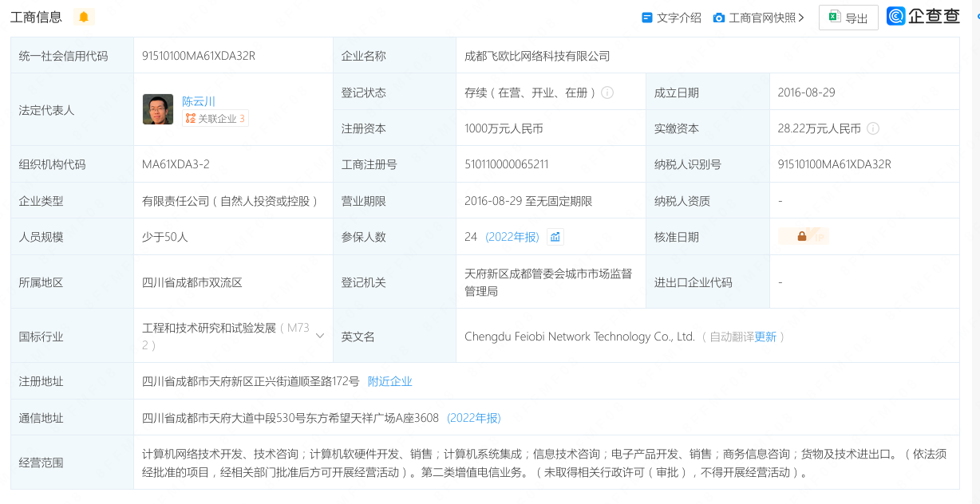Open legal representative 陈云川's profile
This screenshot has width=980, height=504.
pos(199,101)
